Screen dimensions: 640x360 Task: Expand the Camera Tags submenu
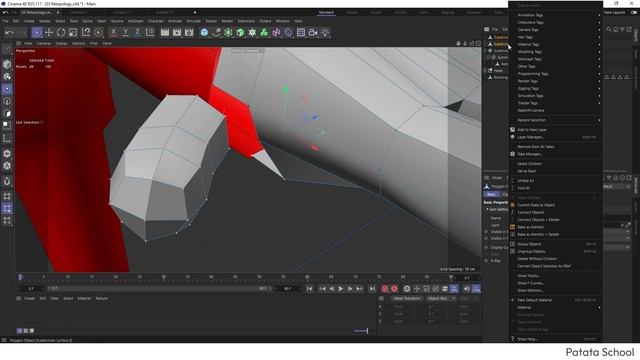pyautogui.click(x=556, y=30)
